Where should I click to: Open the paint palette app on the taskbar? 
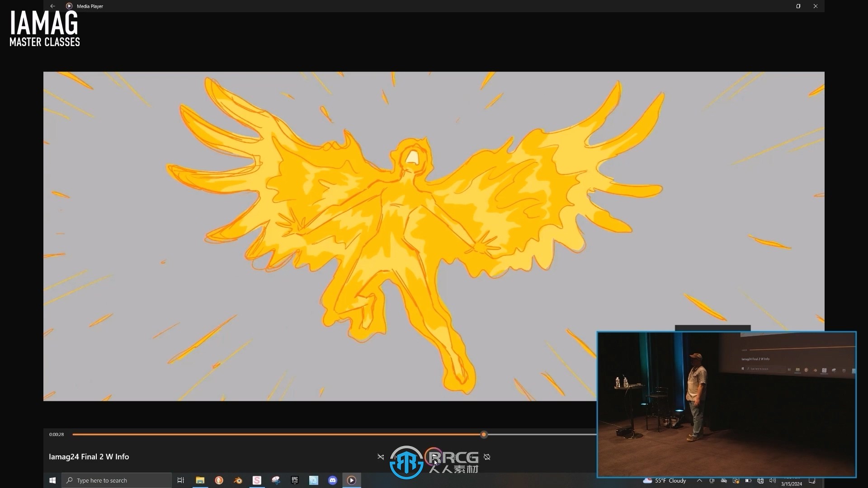[x=276, y=480]
